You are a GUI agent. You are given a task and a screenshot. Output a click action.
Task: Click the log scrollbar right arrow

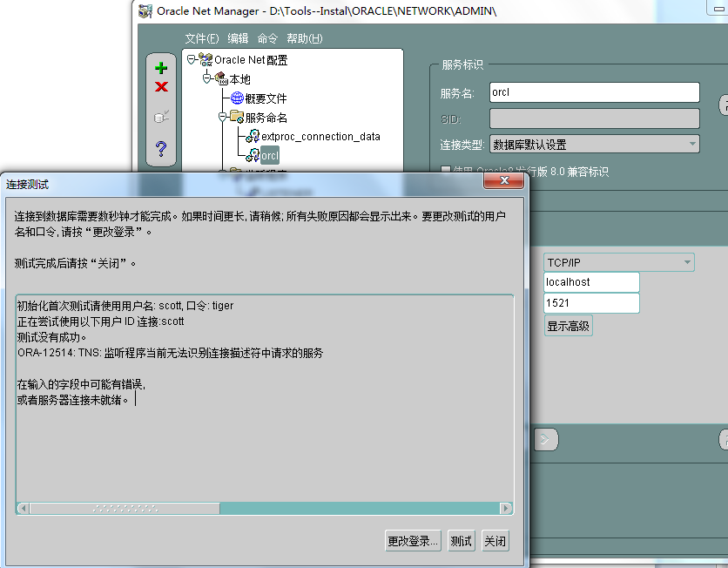pyautogui.click(x=506, y=509)
